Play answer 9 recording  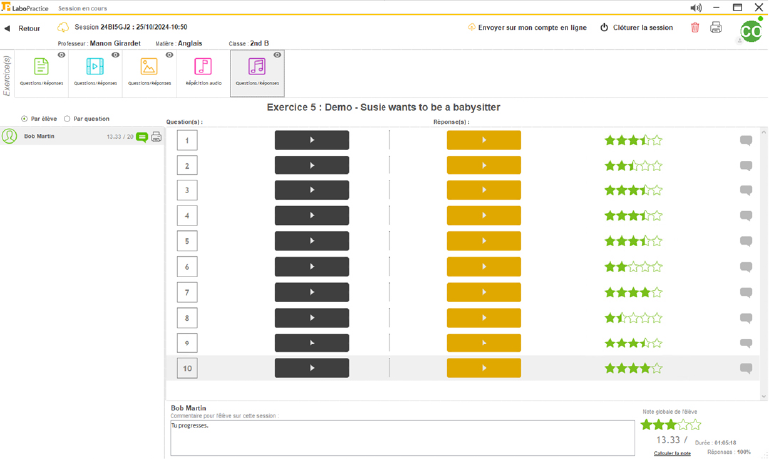tap(484, 343)
